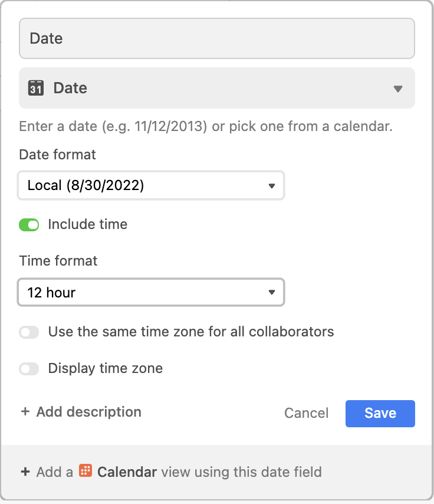
Task: Enable the Display time zone switch
Action: tap(29, 369)
